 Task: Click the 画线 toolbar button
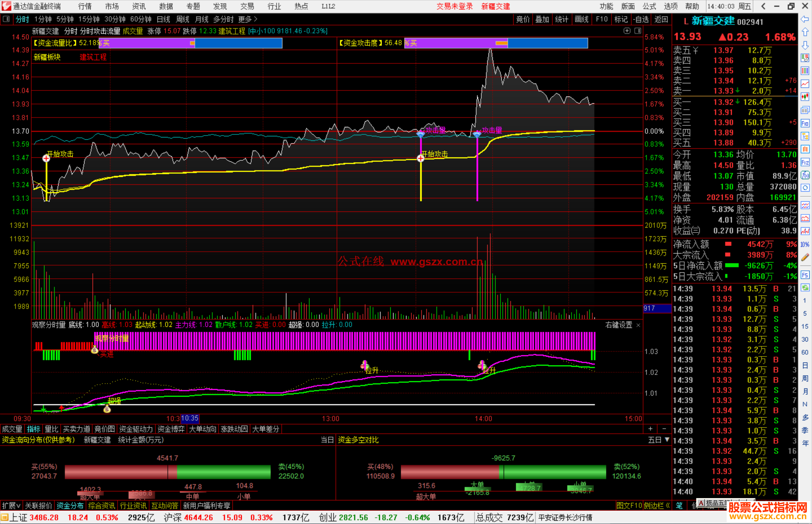pos(582,19)
